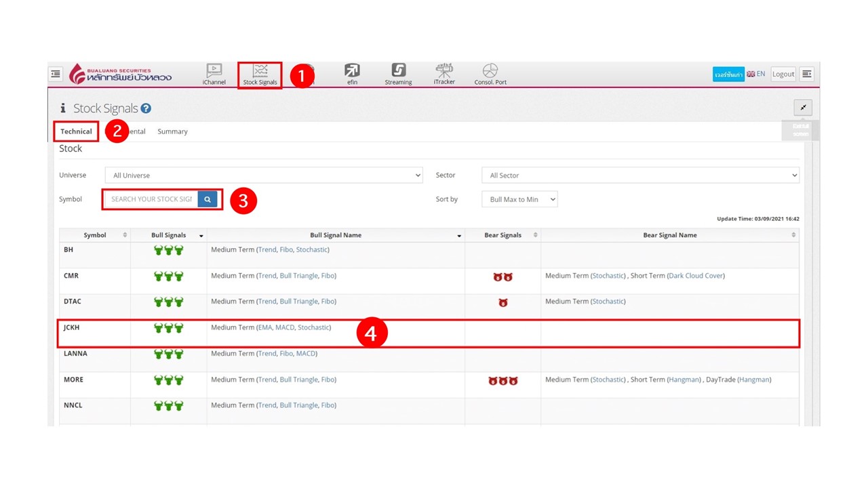The image size is (868, 488).
Task: Toggle the left hamburger menu
Action: click(x=56, y=74)
